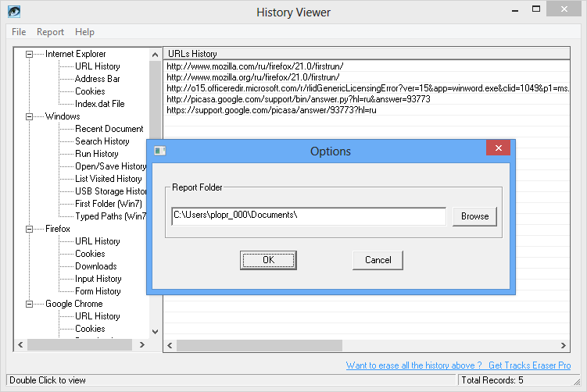Select USB Storage History tree item
This screenshot has height=392, width=587.
[x=111, y=191]
